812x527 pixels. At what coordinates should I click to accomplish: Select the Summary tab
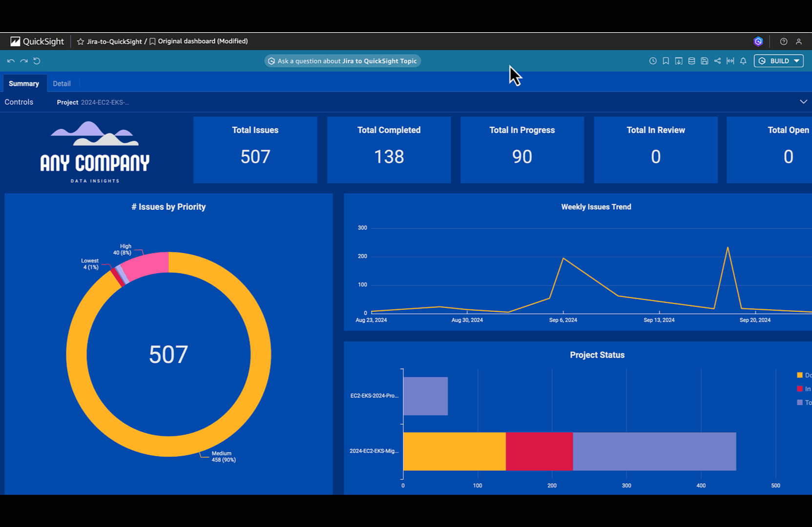[x=24, y=83]
